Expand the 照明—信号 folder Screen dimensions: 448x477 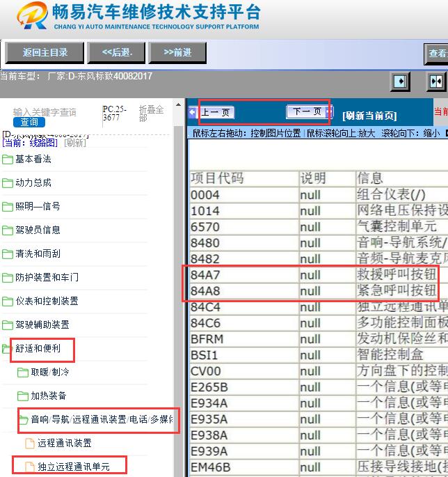point(31,207)
